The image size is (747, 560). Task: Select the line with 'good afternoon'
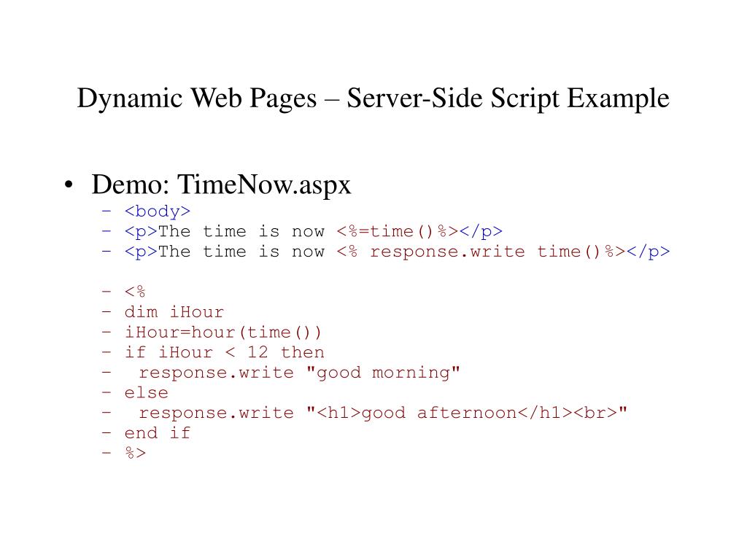(383, 413)
